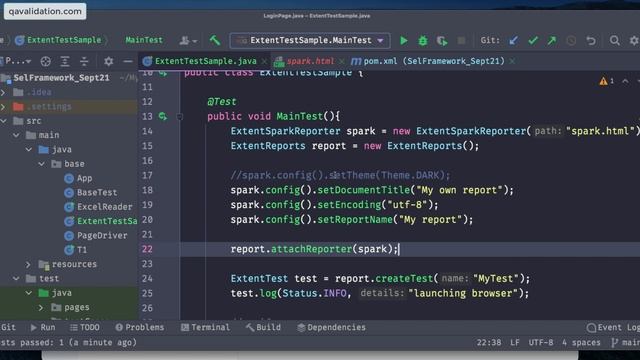Collapse the src folder
This screenshot has height=360, width=640.
point(3,121)
